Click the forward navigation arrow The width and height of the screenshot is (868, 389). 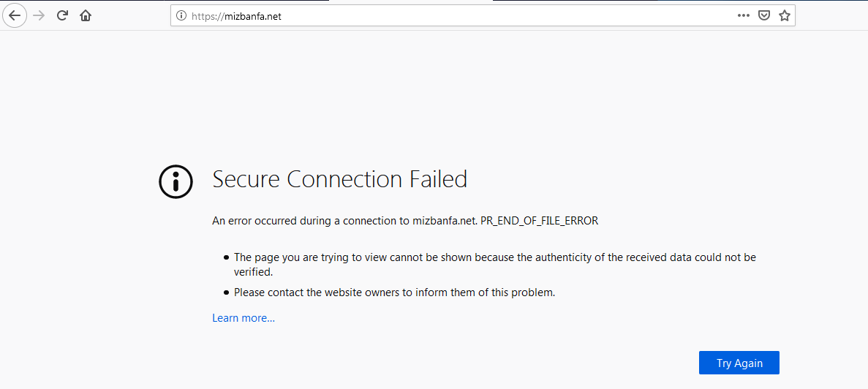[x=39, y=15]
